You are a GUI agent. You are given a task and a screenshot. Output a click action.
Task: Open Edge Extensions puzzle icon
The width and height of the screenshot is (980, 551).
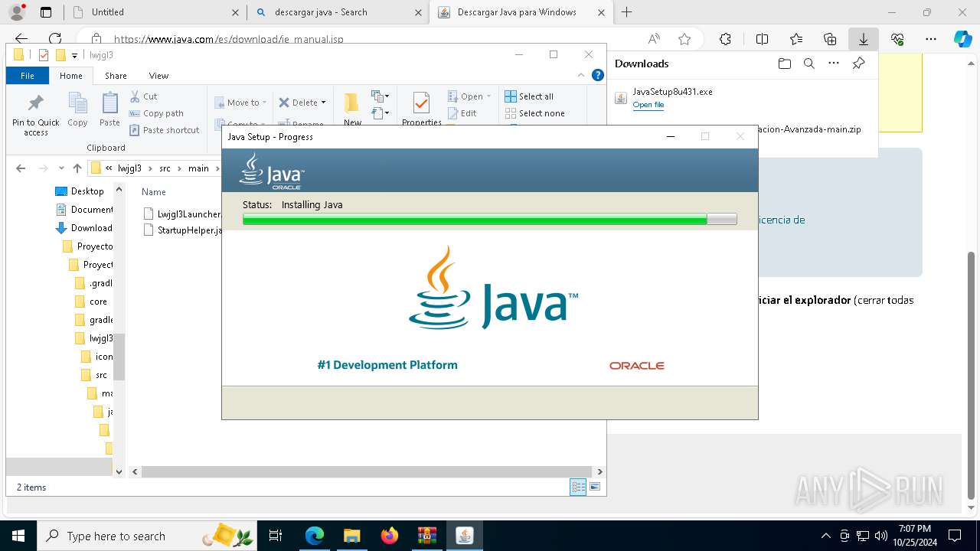[725, 39]
